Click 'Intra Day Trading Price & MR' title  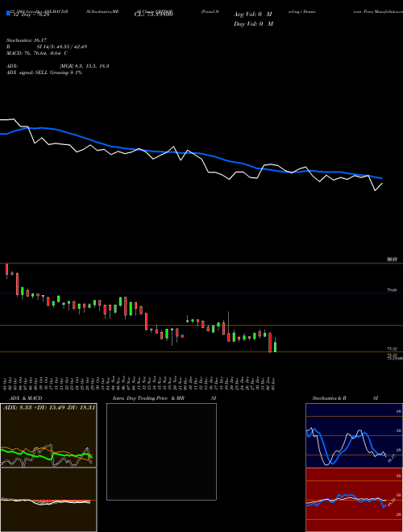click(x=148, y=398)
